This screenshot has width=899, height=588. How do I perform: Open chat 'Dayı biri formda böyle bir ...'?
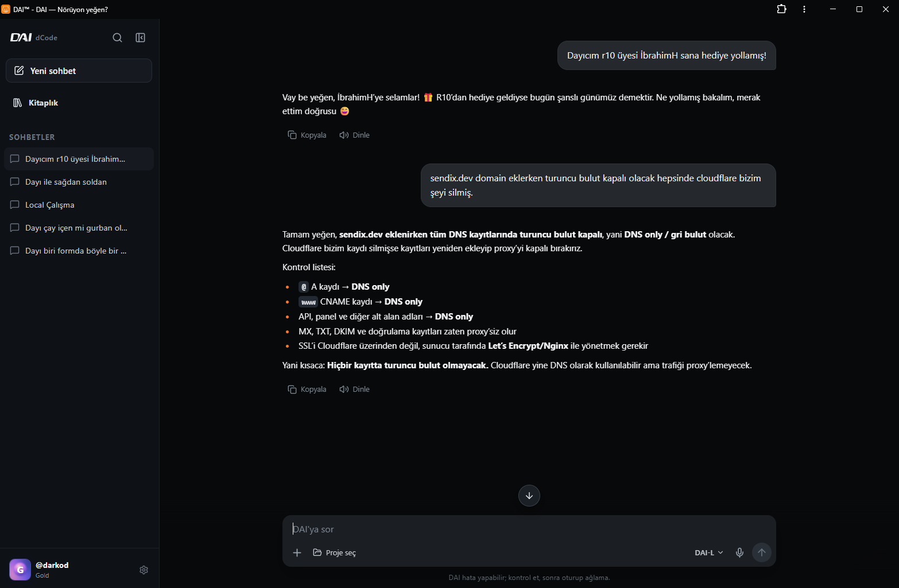(79, 251)
